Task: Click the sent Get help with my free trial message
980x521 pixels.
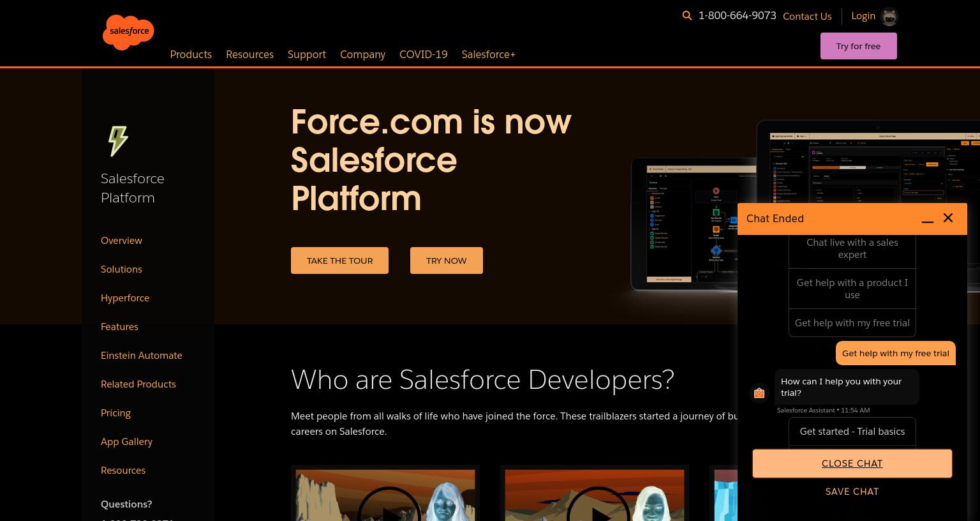Action: (x=896, y=353)
